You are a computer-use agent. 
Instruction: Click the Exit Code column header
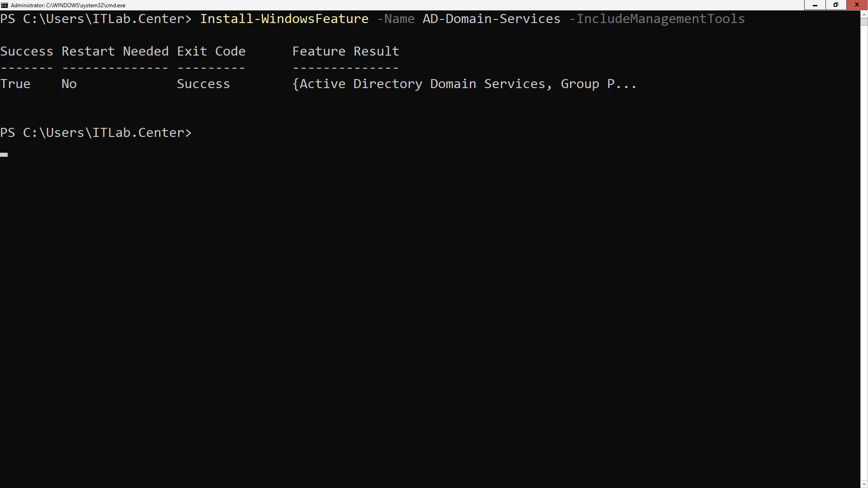click(211, 52)
